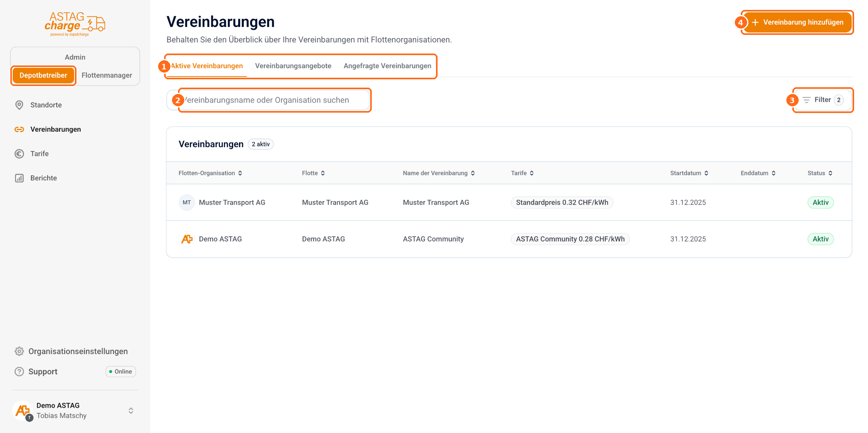Click the Vereinbarungen link icon in sidebar
The image size is (868, 433).
click(19, 129)
